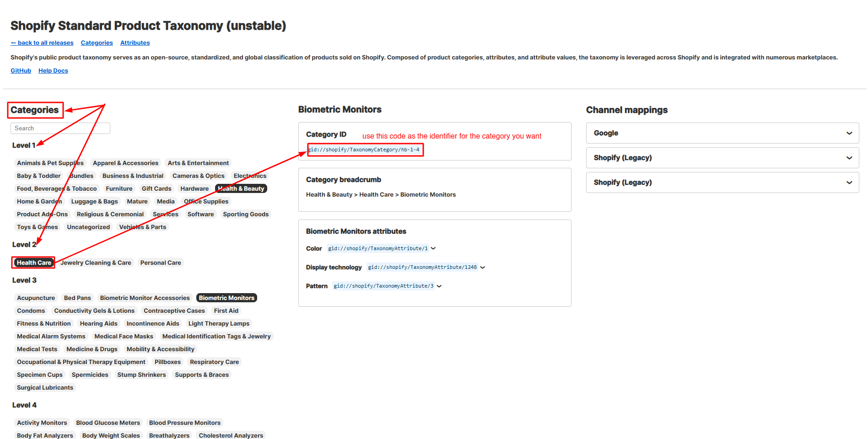The height and width of the screenshot is (439, 868).
Task: Choose the Furniture category
Action: click(x=119, y=188)
